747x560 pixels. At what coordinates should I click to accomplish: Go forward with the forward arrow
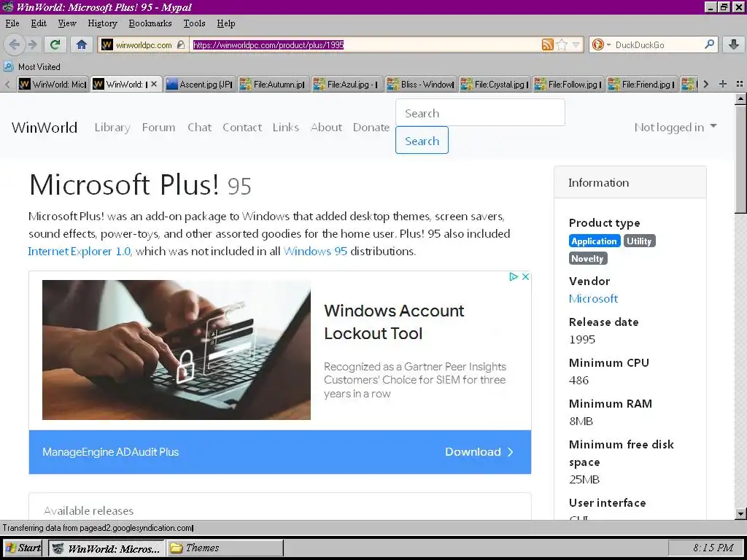pyautogui.click(x=32, y=44)
